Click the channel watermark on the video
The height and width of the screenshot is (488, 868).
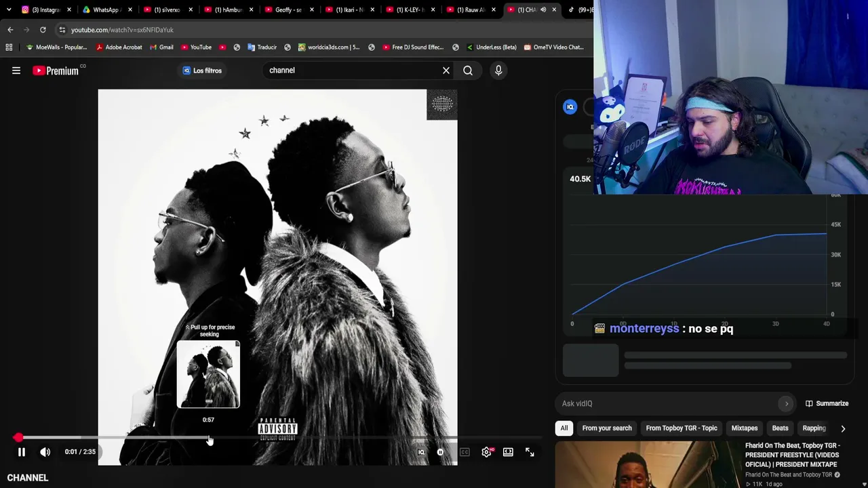[x=442, y=104]
